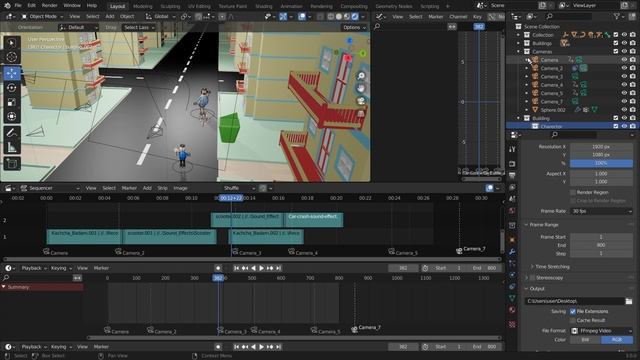Open the View Layer properties tab

coord(512,187)
